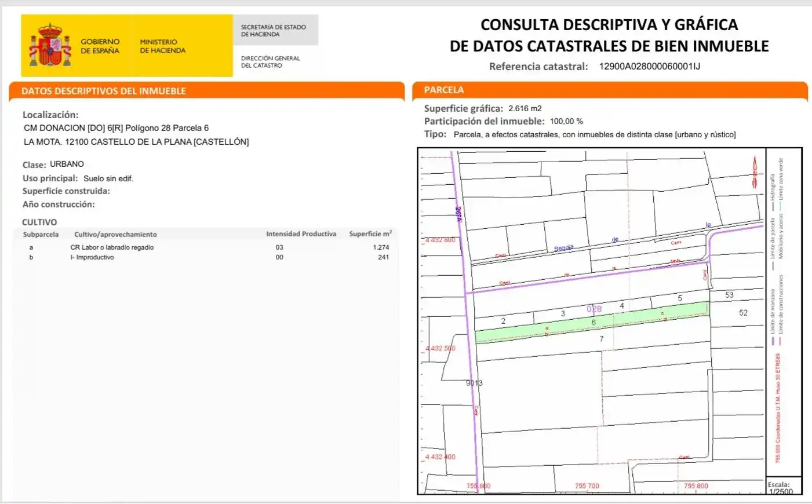Screen dimensions: 812x504
Task: Click parcel number 4 on map
Action: coord(622,306)
